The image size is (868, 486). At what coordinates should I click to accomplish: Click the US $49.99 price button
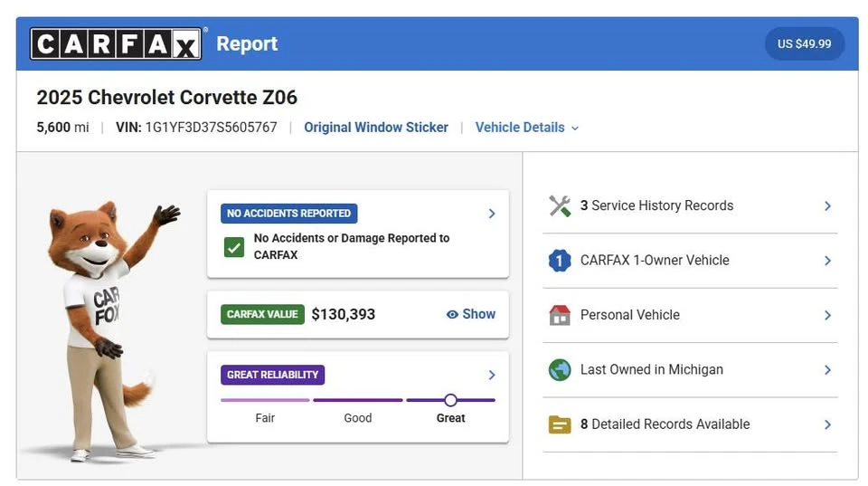click(x=805, y=43)
